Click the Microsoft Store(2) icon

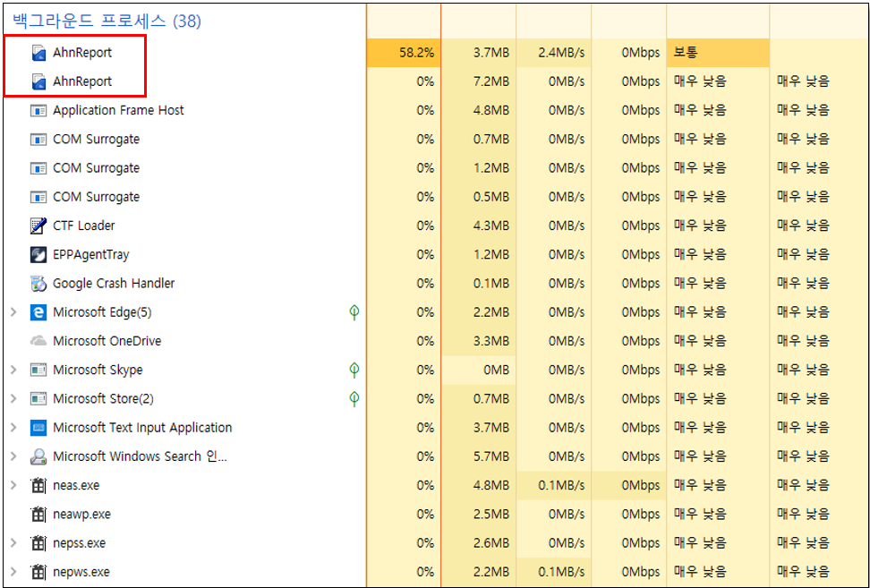point(38,399)
